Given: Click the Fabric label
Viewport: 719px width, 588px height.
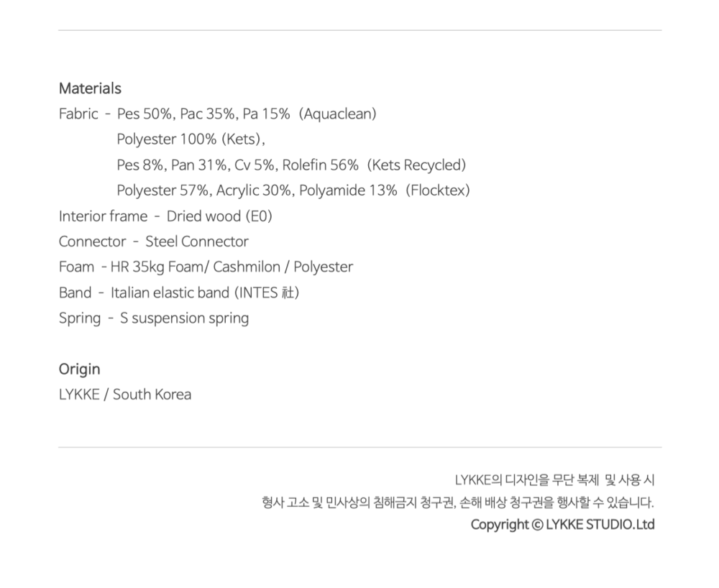Looking at the screenshot, I should click(x=78, y=114).
